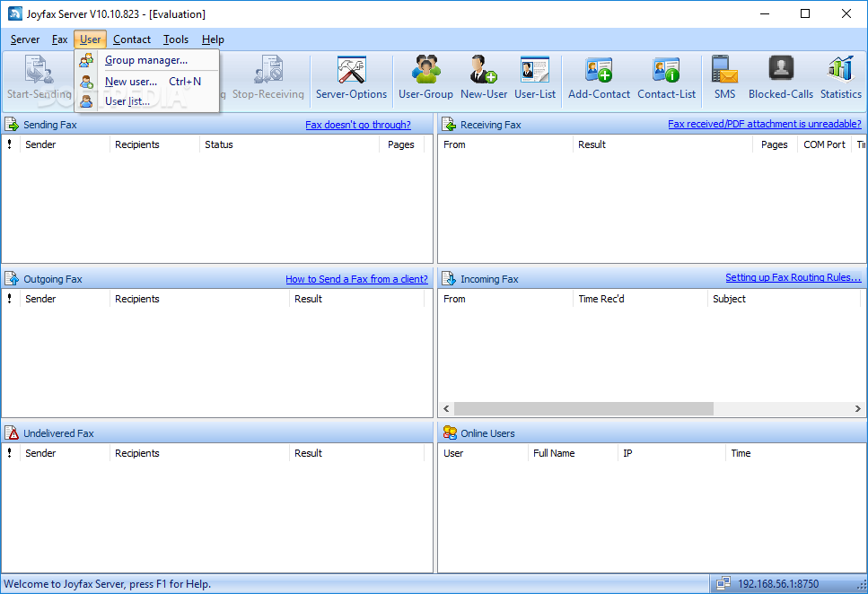Click the Incoming Fax panel icon
The width and height of the screenshot is (868, 594).
pyautogui.click(x=449, y=278)
